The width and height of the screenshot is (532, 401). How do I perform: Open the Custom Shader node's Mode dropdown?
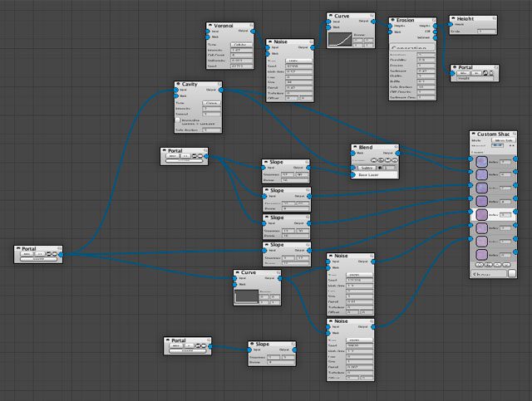click(503, 140)
